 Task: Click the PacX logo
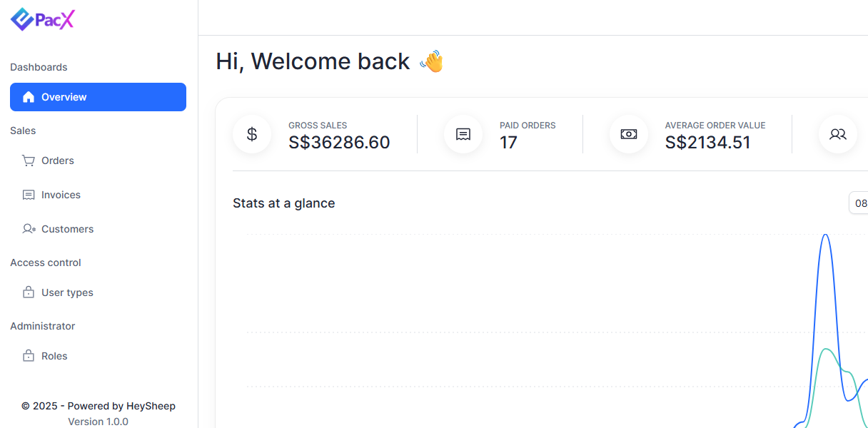pos(43,19)
